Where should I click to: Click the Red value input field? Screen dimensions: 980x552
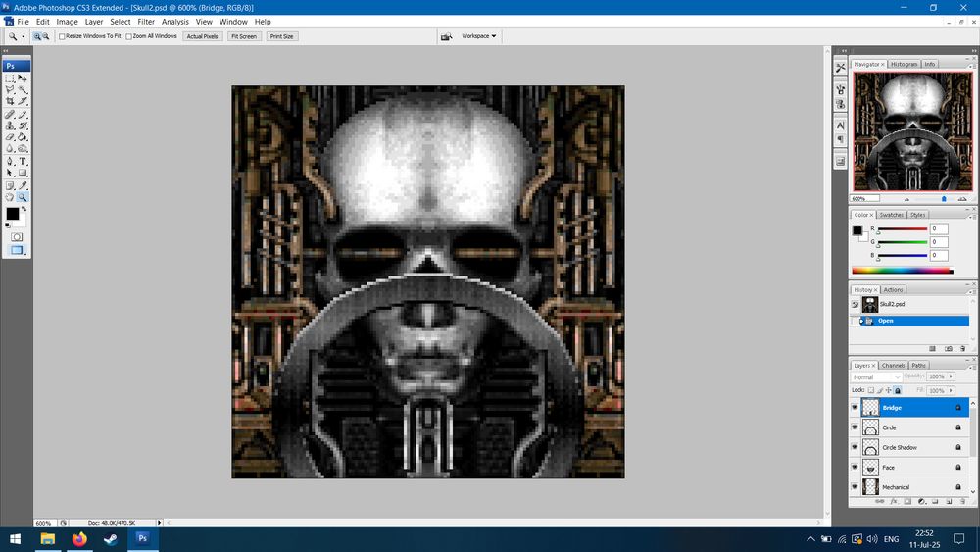click(x=939, y=228)
